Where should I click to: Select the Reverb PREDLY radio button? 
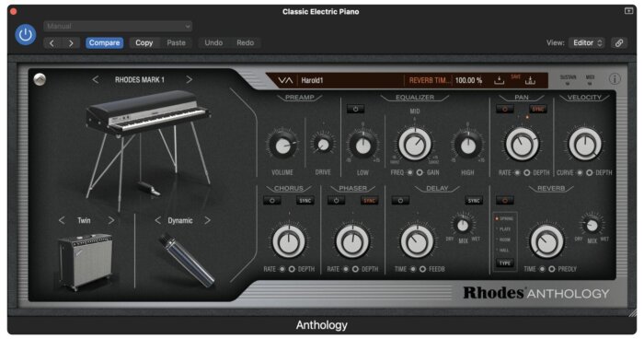(552, 269)
